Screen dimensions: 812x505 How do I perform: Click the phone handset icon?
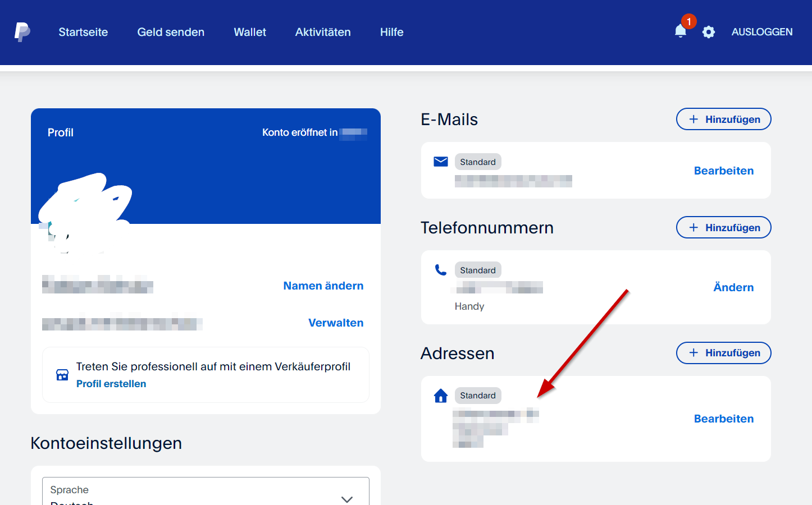(x=441, y=270)
